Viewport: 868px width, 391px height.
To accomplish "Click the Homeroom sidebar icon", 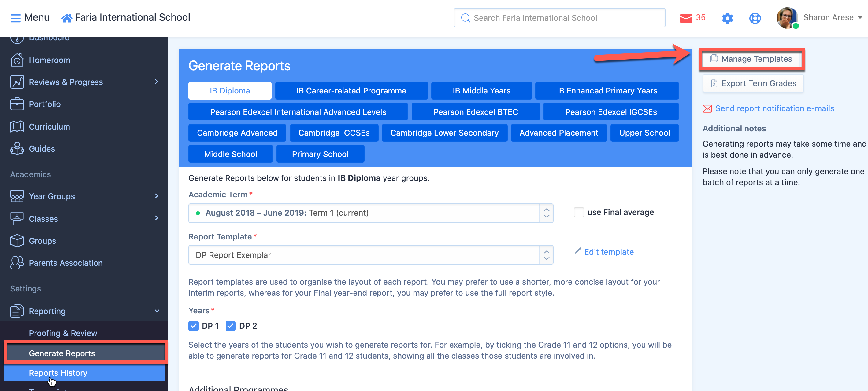I will [x=17, y=60].
